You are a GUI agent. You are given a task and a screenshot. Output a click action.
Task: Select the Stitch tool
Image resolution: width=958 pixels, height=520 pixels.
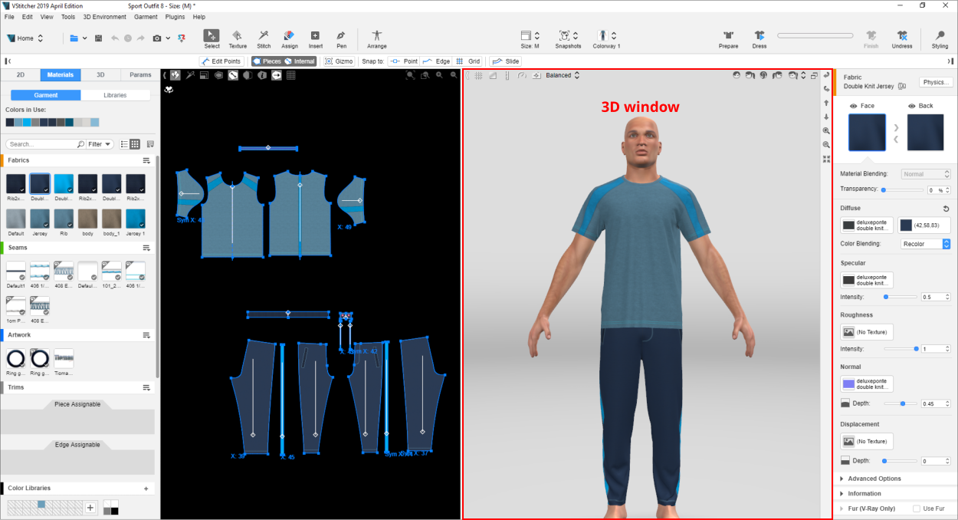tap(263, 38)
